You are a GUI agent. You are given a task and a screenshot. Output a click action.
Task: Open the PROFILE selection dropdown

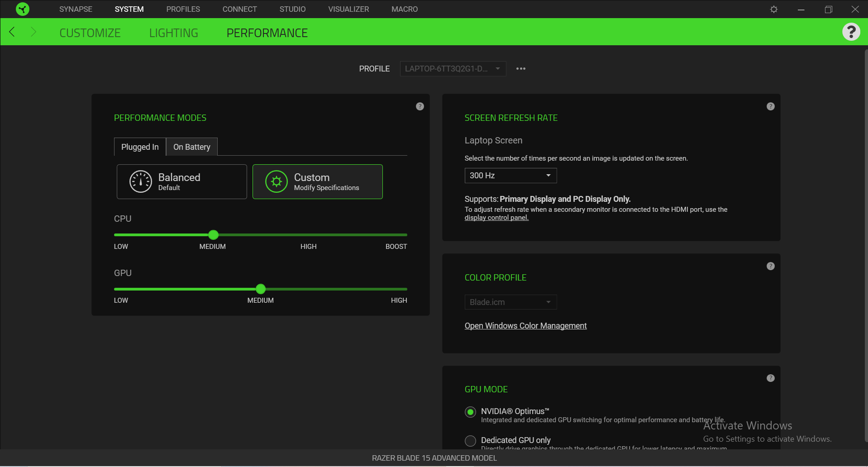click(453, 69)
